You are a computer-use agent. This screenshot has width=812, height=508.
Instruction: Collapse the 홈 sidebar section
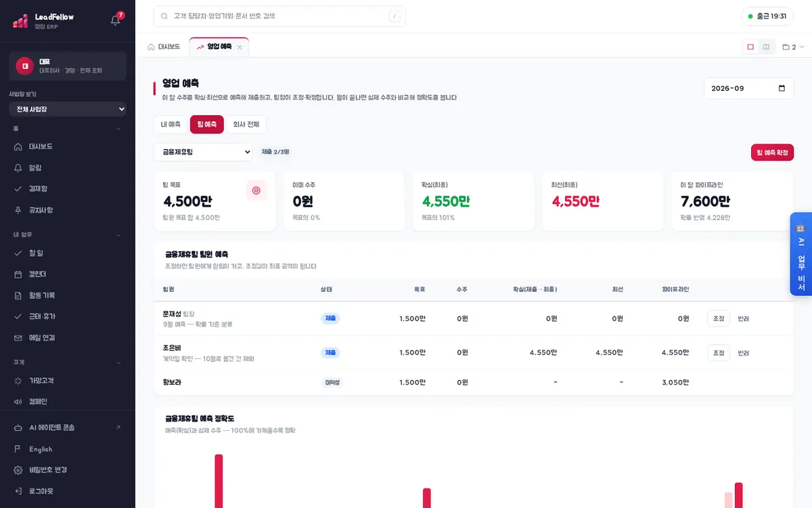[118, 129]
